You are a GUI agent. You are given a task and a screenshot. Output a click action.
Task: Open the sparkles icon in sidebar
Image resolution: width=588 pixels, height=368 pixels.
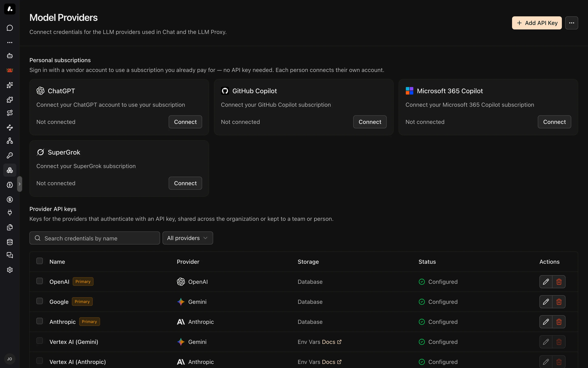[10, 85]
